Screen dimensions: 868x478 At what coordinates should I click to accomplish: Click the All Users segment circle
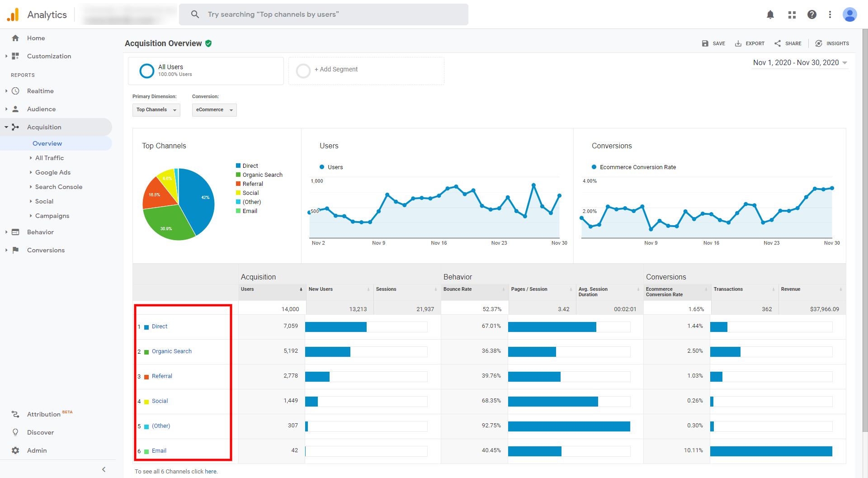tap(147, 71)
